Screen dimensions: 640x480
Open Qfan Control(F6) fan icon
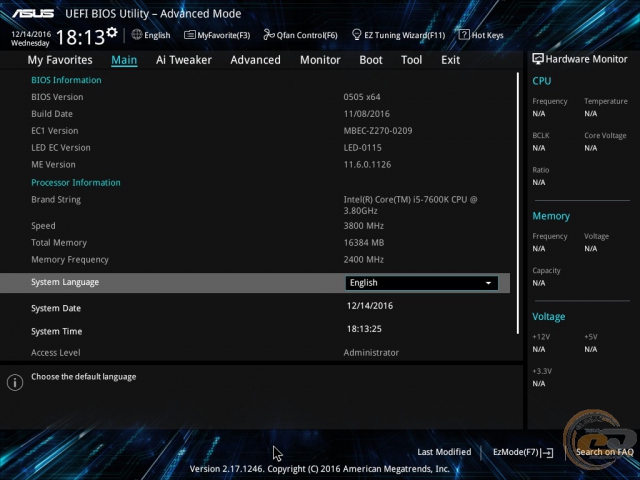[x=269, y=35]
